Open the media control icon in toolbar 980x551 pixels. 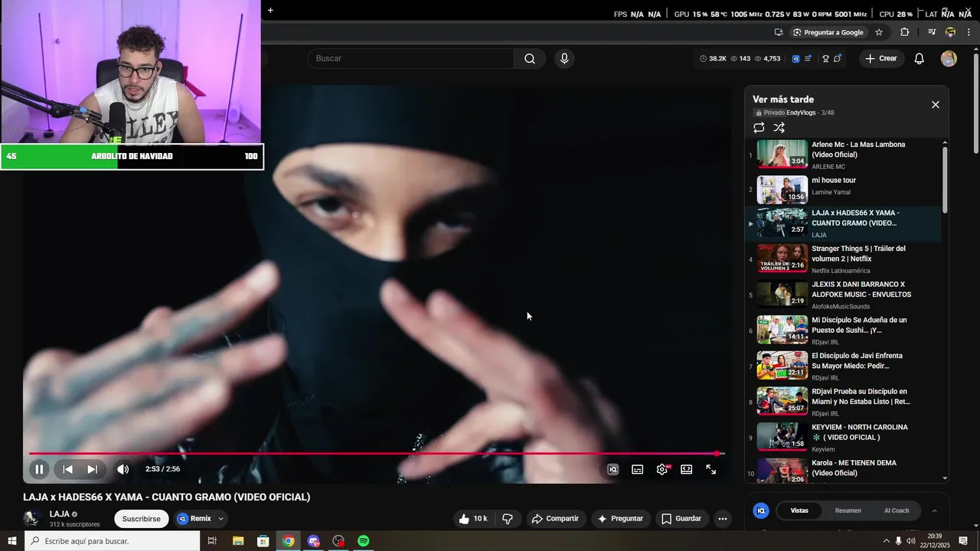point(932,32)
